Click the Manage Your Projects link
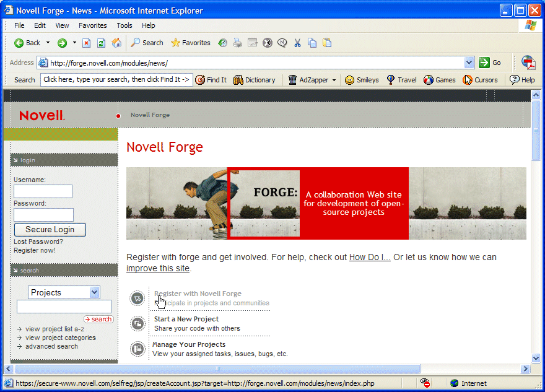Viewport: 545px width, 392px height. 189,344
